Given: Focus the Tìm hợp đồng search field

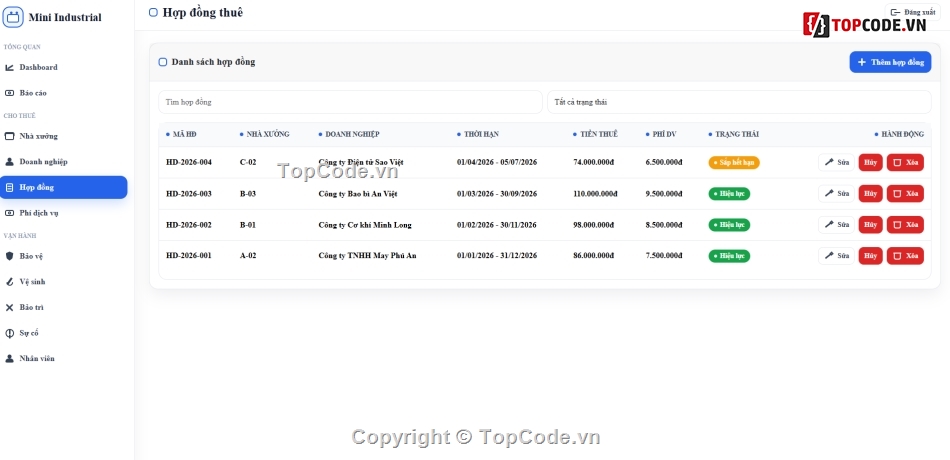Looking at the screenshot, I should click(x=350, y=102).
